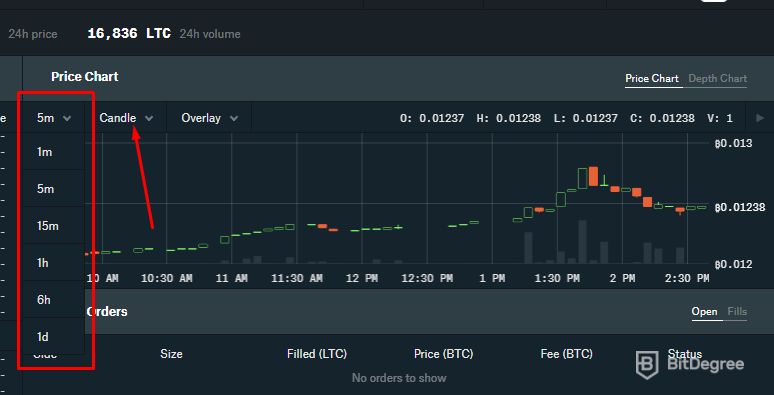This screenshot has height=395, width=774.
Task: Click the Price Chart panel heading
Action: click(84, 77)
